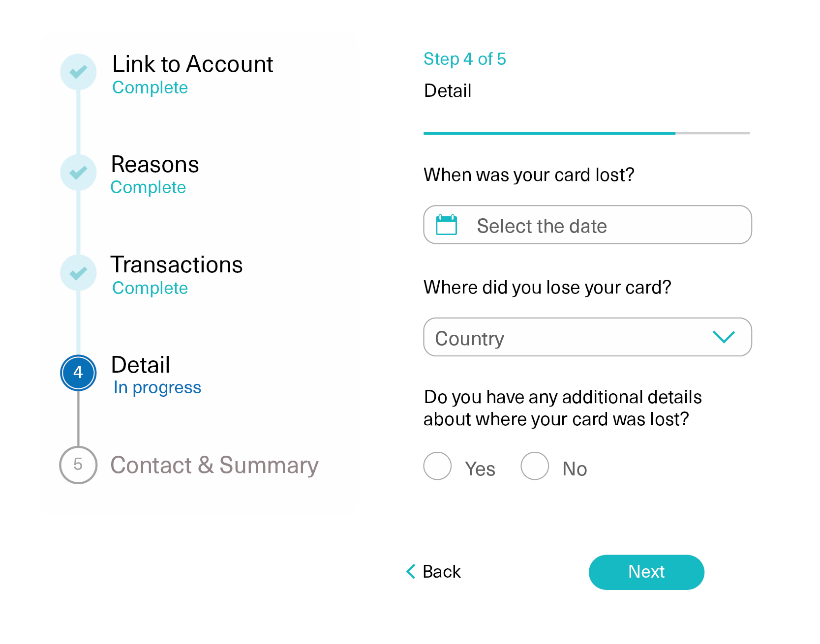Image resolution: width=820 pixels, height=644 pixels.
Task: Click the Link to Account checkmark circle
Action: click(78, 72)
